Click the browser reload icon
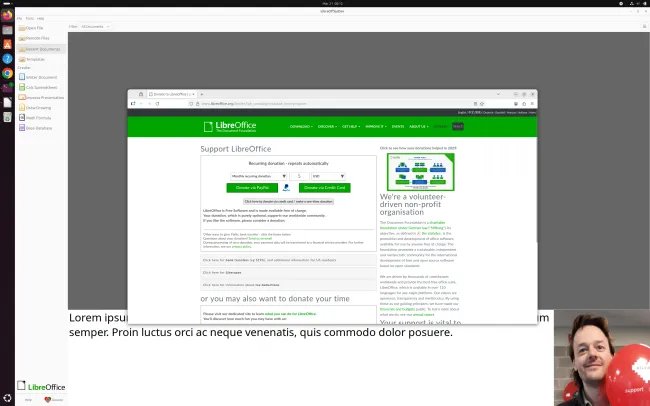This screenshot has height=406, width=650. click(x=158, y=104)
